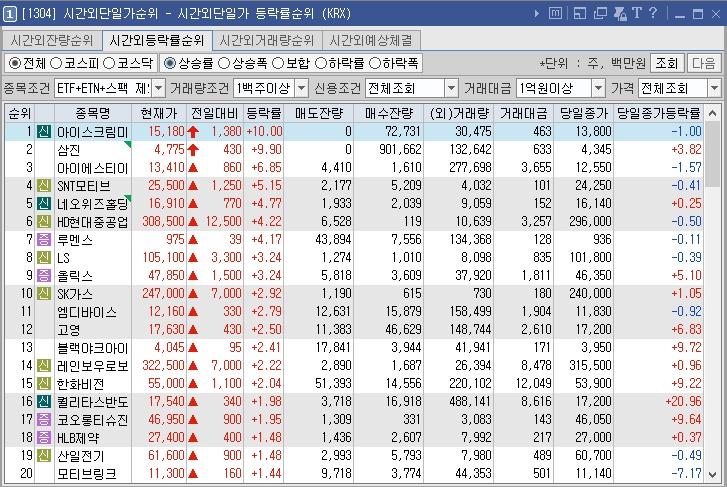Image resolution: width=727 pixels, height=487 pixels.
Task: Click the vertical scrollbar thumb of the table
Action: [713, 154]
